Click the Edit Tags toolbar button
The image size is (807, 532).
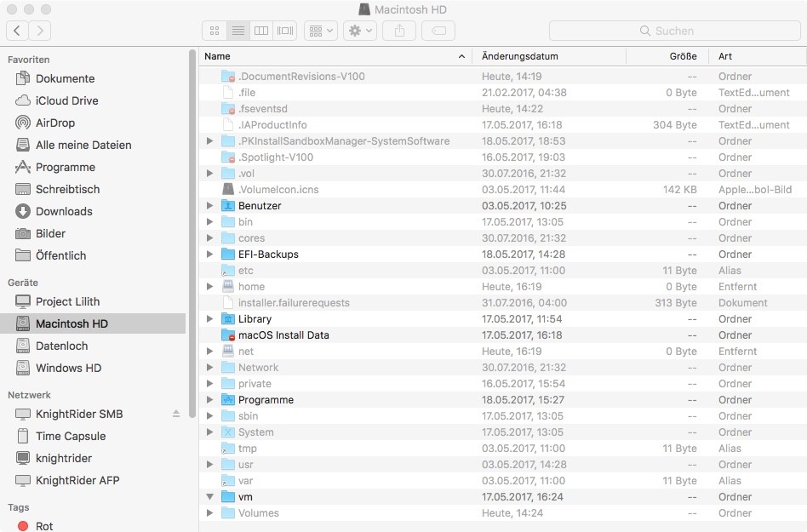coord(438,31)
